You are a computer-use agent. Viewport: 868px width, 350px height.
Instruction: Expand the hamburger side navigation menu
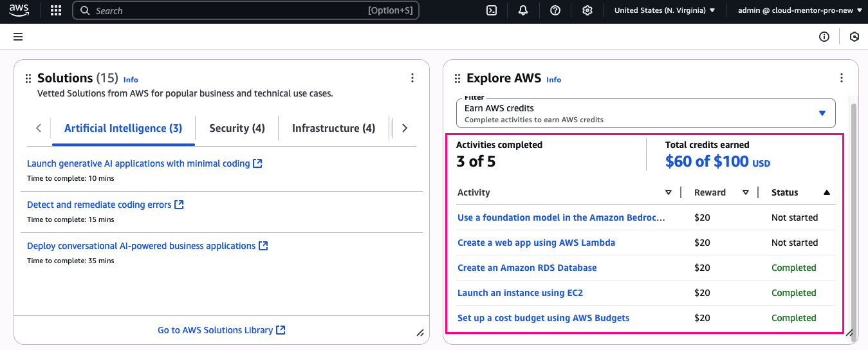coord(18,37)
